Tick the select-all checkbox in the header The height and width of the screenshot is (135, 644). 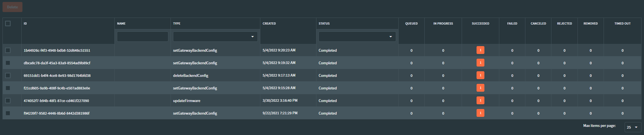click(x=8, y=23)
